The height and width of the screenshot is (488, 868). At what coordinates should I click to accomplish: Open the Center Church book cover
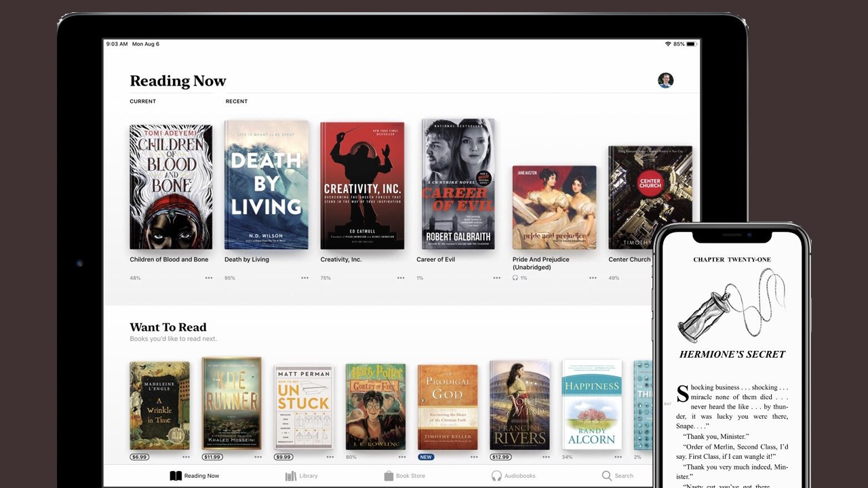[x=650, y=198]
